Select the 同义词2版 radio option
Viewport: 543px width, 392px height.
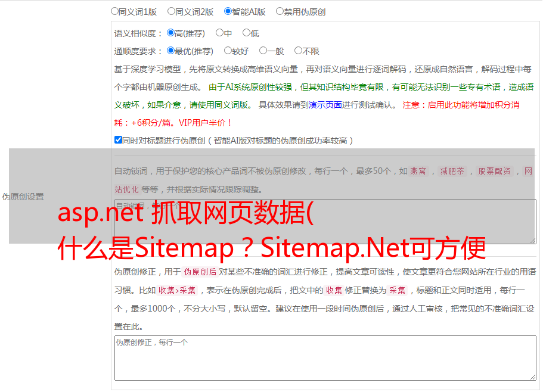(171, 11)
